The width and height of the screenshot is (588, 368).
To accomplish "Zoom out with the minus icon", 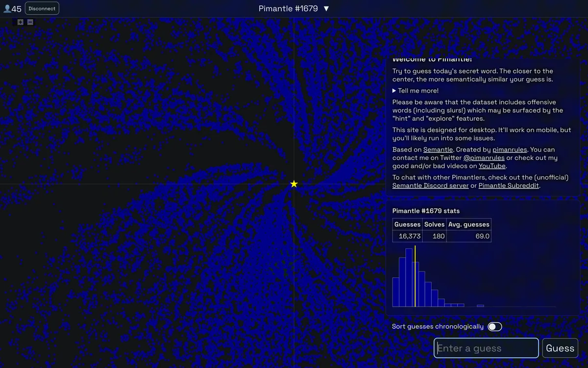I will point(30,22).
